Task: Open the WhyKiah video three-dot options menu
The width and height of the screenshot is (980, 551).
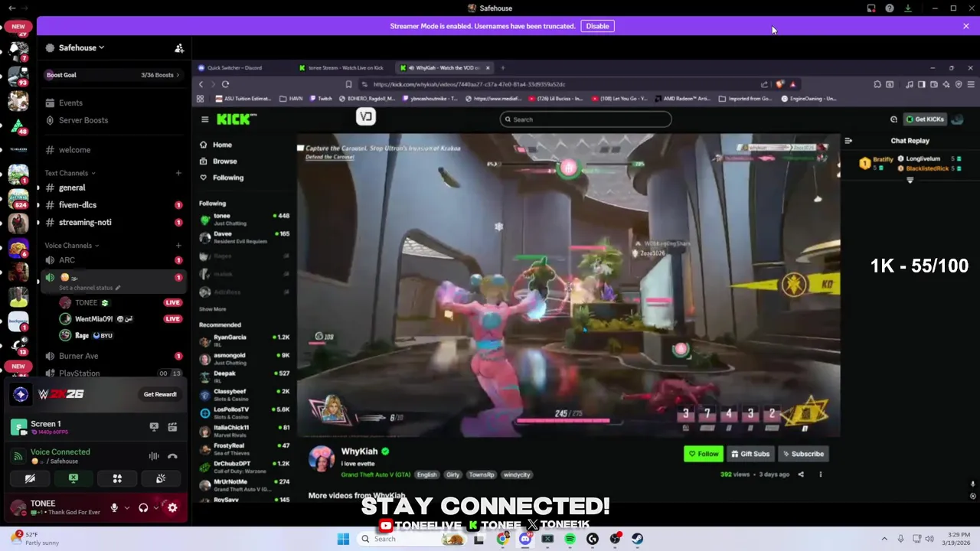Action: pos(820,474)
